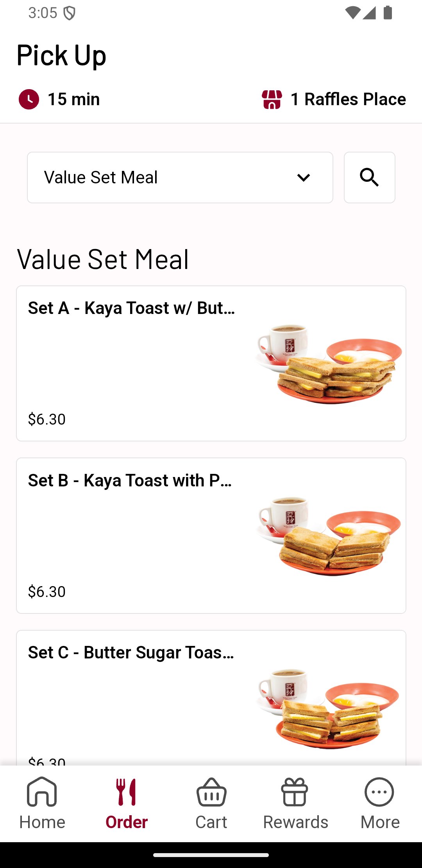Tap Set C meal photo thumbnail
This screenshot has height=868, width=422.
(x=329, y=708)
